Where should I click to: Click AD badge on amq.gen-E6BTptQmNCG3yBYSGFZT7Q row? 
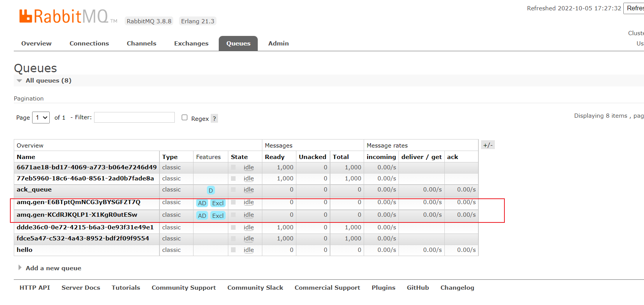pos(202,203)
